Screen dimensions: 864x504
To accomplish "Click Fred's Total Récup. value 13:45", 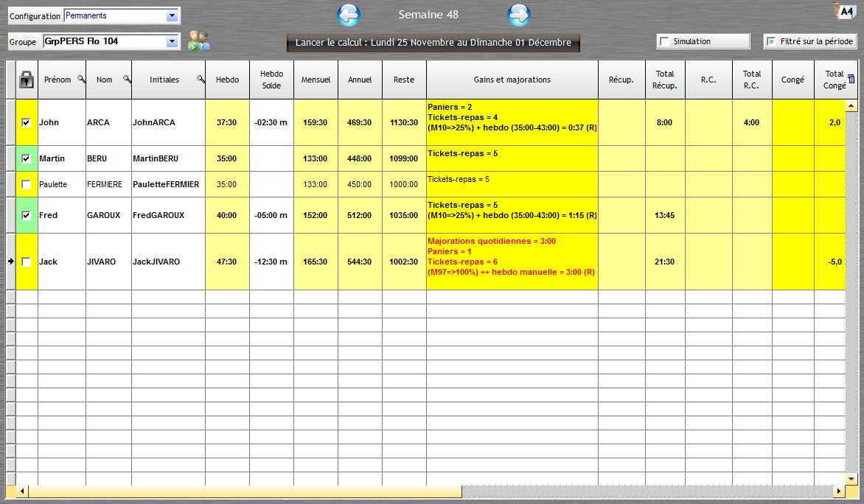I will pyautogui.click(x=665, y=215).
